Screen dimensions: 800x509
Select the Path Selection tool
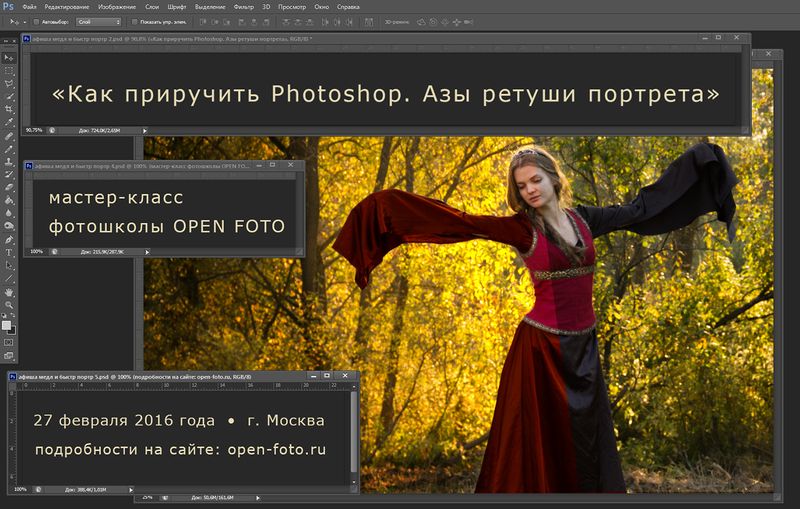tap(9, 265)
